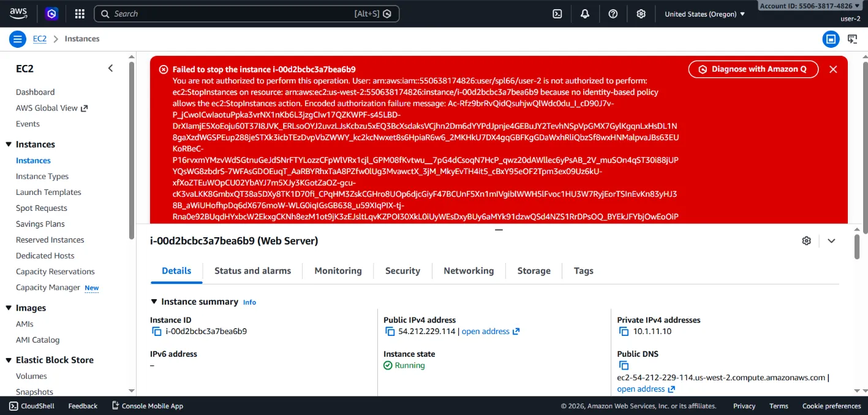Open the help question mark menu

pos(613,13)
